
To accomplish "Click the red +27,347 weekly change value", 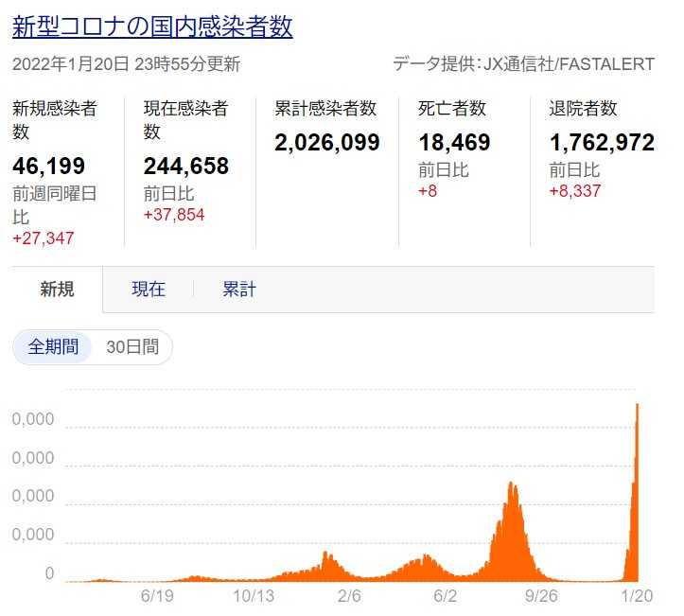I will 44,238.
